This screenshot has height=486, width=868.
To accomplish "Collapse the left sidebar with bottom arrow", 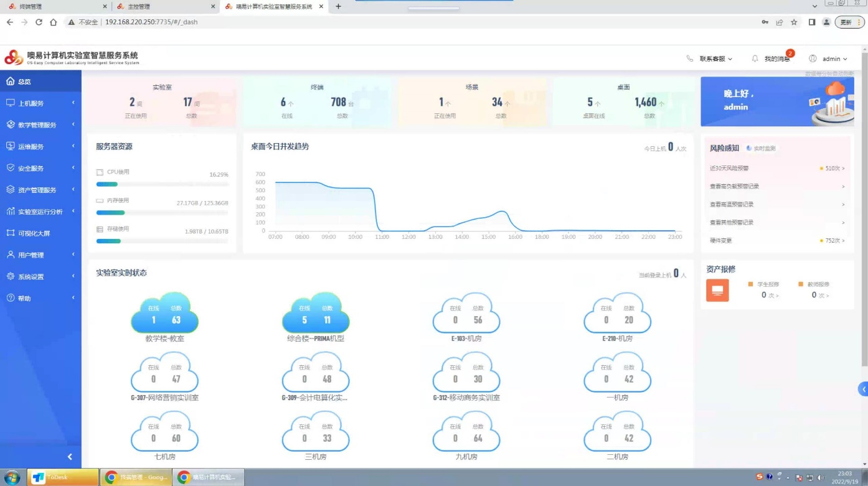I will click(70, 457).
